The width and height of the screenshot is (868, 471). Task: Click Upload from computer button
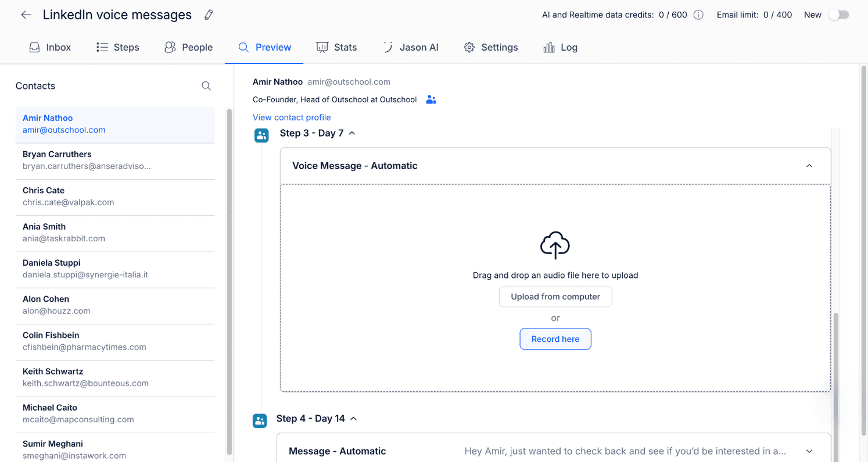pos(555,297)
